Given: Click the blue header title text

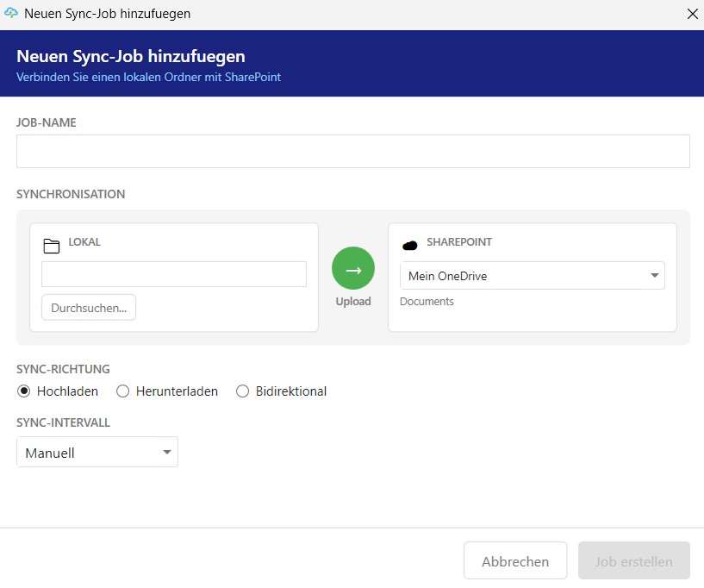Looking at the screenshot, I should pos(131,57).
